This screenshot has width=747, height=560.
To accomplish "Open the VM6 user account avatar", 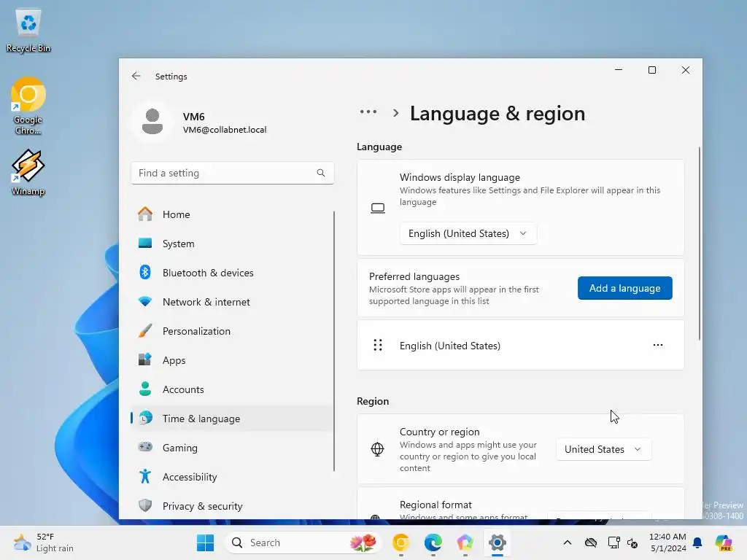I will [152, 122].
